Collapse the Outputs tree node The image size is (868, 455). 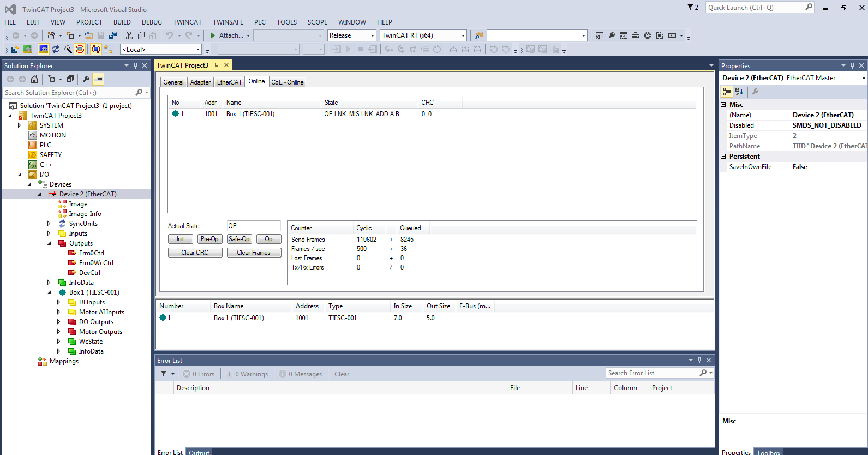tap(49, 243)
